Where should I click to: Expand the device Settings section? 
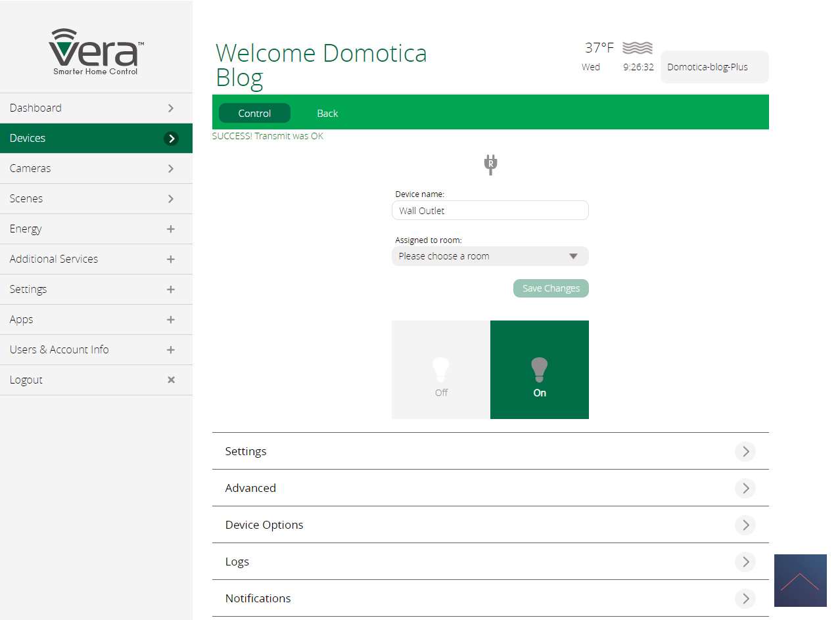490,451
